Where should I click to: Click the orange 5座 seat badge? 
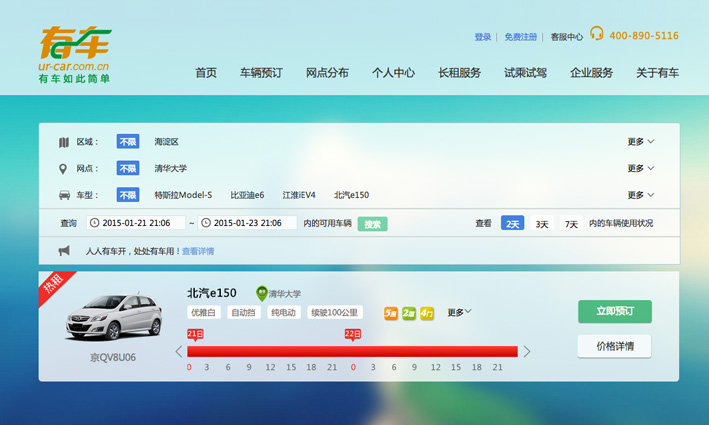(391, 313)
